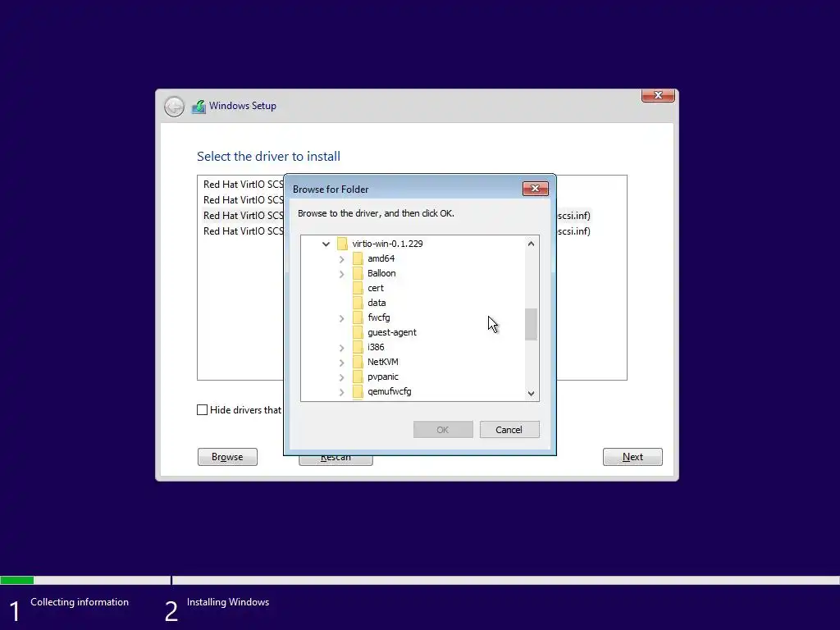Expand the fwcfg folder node
Screen dimensions: 840x630
[x=342, y=318]
